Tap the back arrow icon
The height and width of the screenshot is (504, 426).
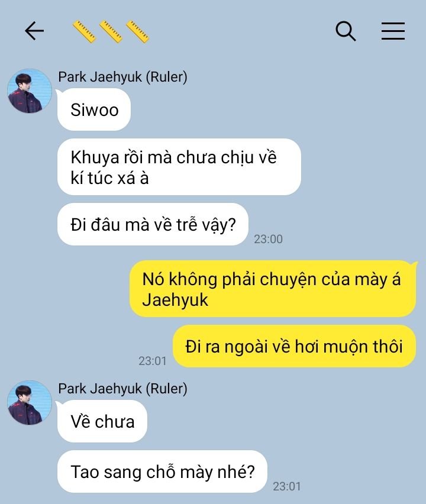point(34,31)
